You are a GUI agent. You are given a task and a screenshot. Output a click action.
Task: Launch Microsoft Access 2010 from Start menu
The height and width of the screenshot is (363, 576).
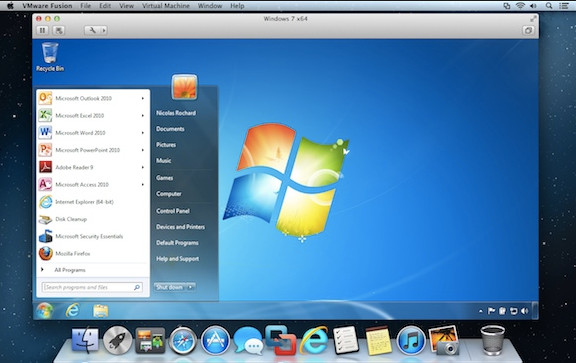coord(82,184)
